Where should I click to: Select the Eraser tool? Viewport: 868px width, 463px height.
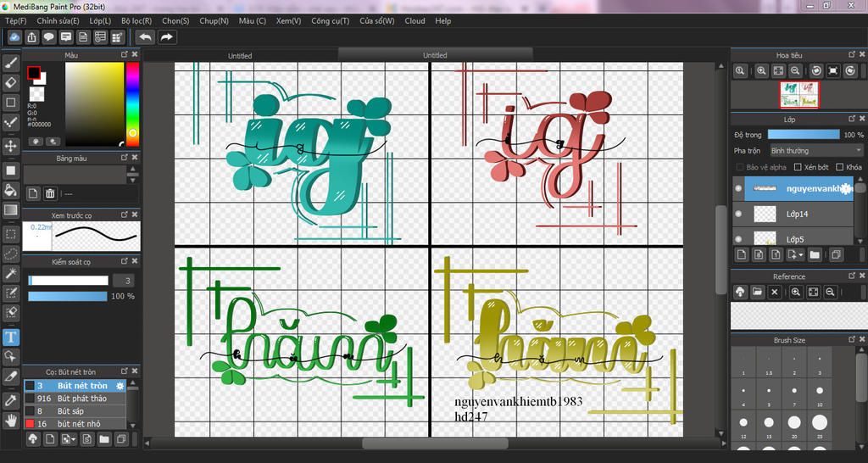click(x=10, y=83)
